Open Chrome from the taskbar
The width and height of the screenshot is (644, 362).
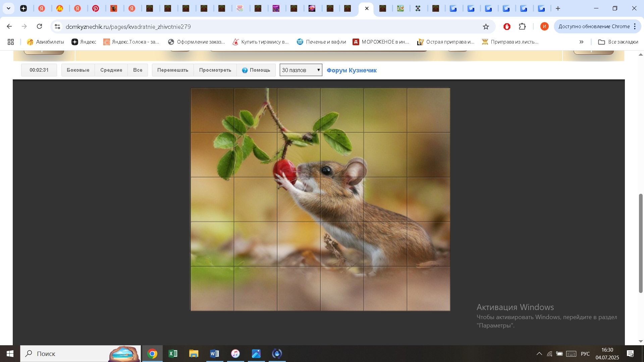(x=152, y=354)
